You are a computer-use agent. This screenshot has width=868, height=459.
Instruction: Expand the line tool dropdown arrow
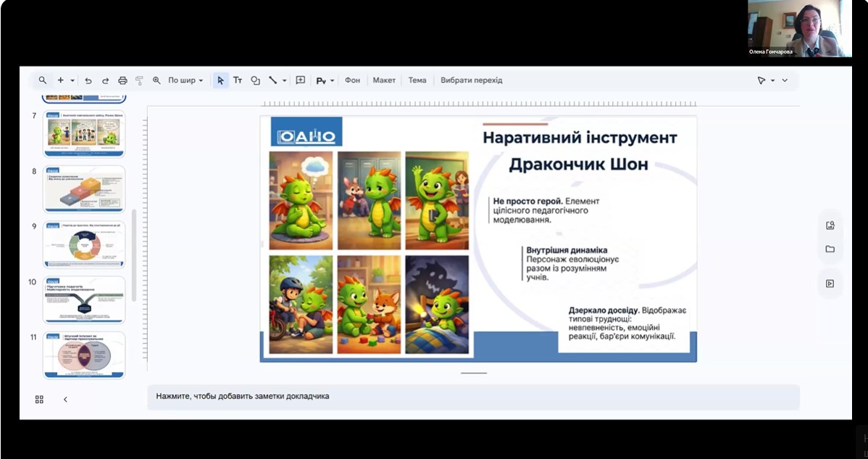[284, 80]
